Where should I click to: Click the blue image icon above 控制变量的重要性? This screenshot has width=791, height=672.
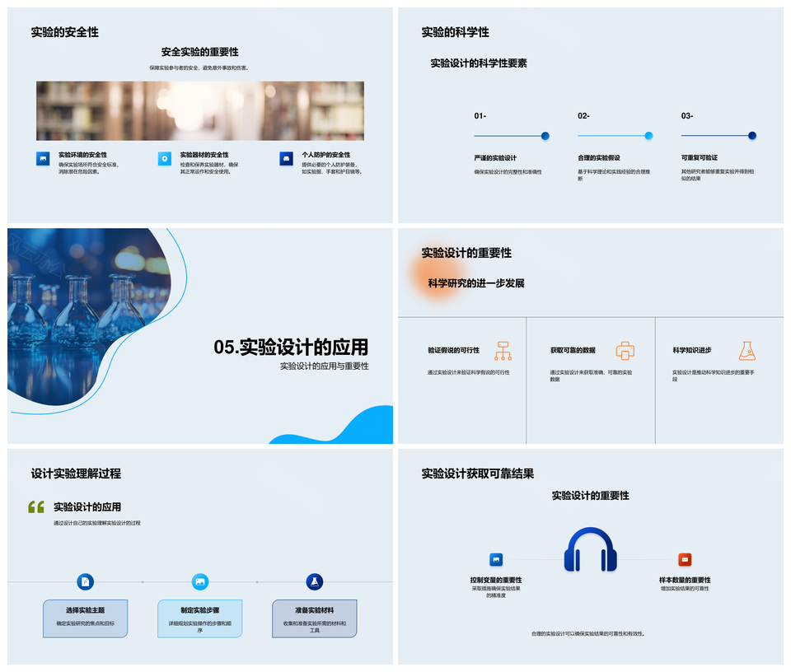[x=496, y=560]
